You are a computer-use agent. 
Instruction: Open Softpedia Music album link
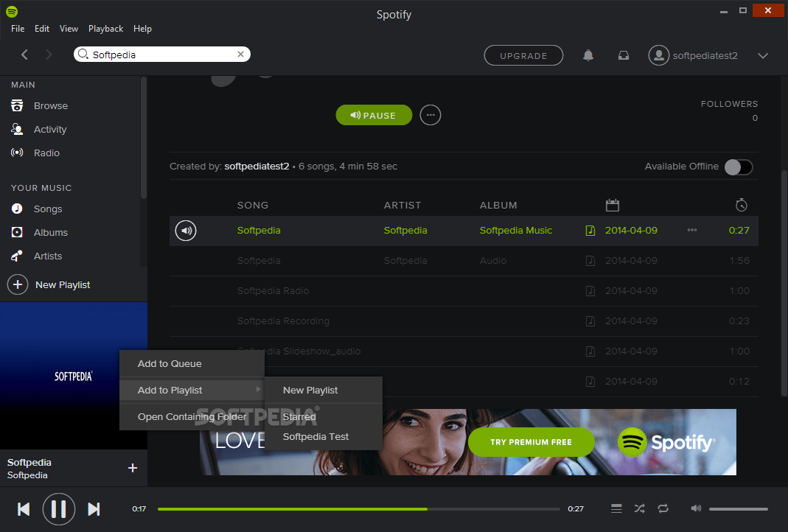[x=515, y=230]
